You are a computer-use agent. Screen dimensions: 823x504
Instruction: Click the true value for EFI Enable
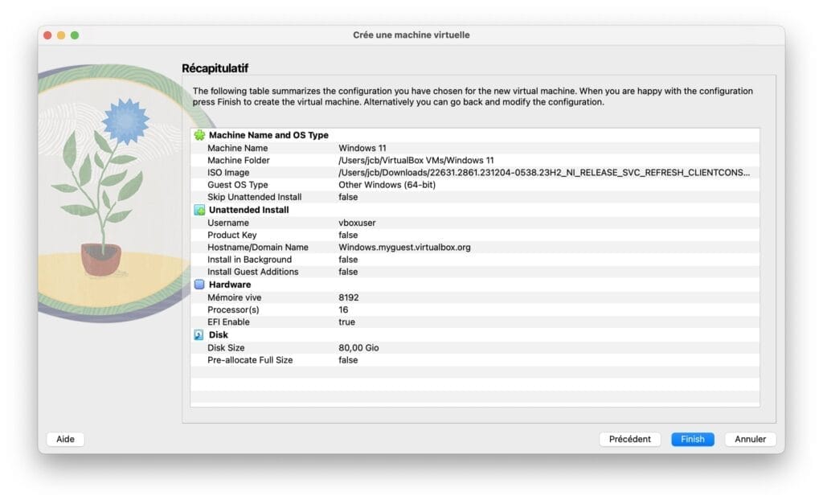point(346,322)
